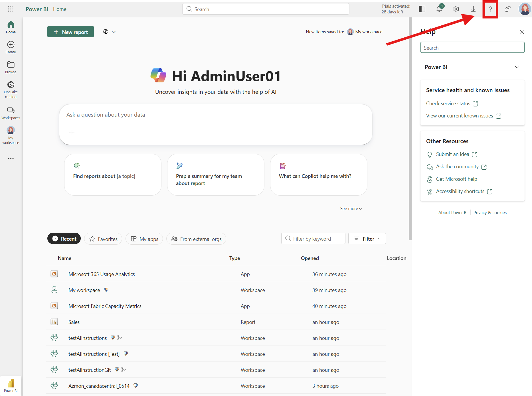This screenshot has width=532, height=396.
Task: Create a New report
Action: pos(70,32)
